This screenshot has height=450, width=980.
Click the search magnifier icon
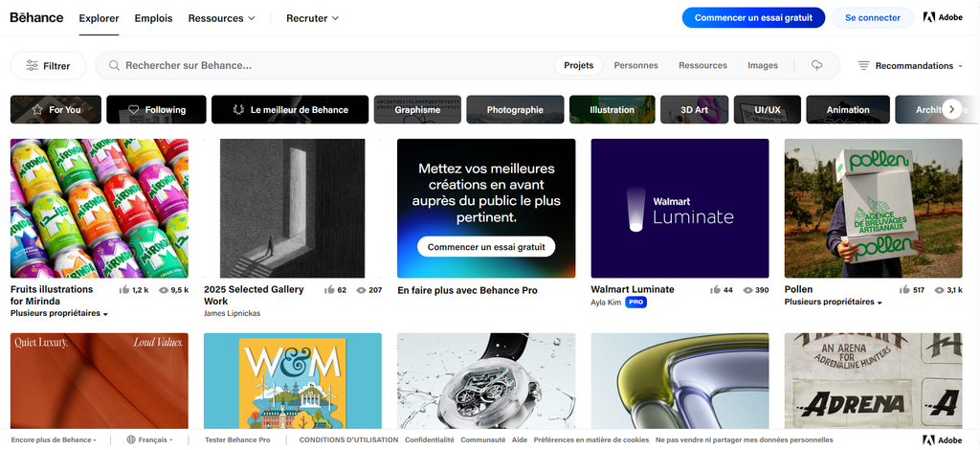[114, 66]
